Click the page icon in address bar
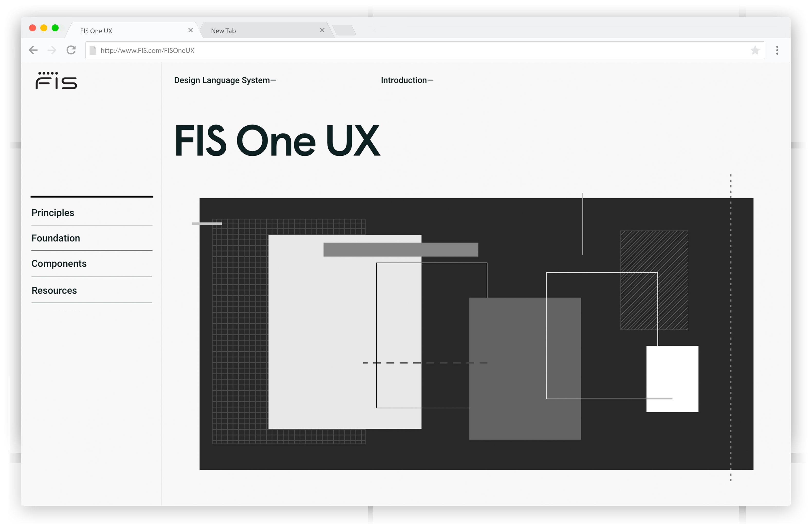The image size is (812, 524). click(x=93, y=50)
